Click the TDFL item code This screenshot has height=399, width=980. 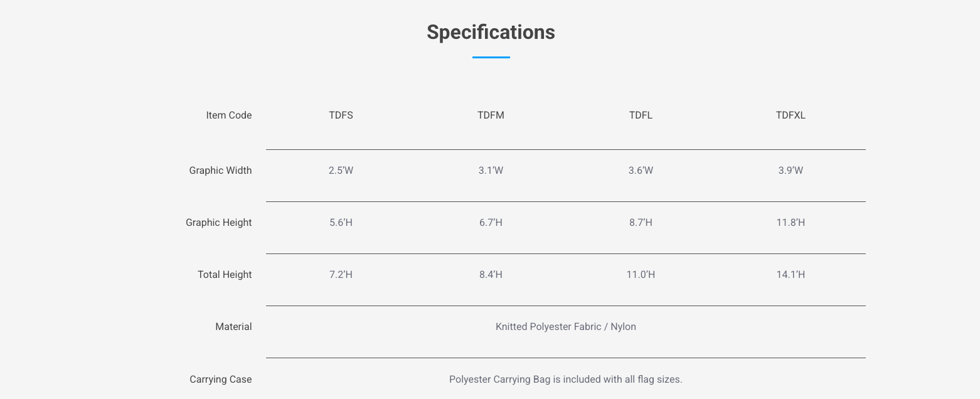[641, 115]
